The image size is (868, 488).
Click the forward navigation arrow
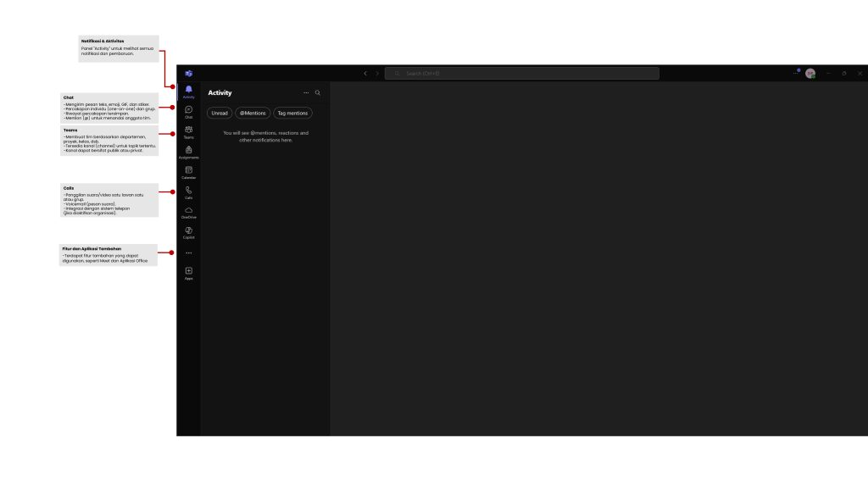pos(377,74)
